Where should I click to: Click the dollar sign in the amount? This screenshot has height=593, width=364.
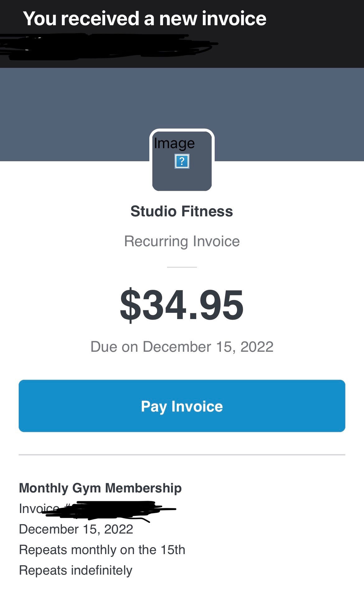click(130, 305)
